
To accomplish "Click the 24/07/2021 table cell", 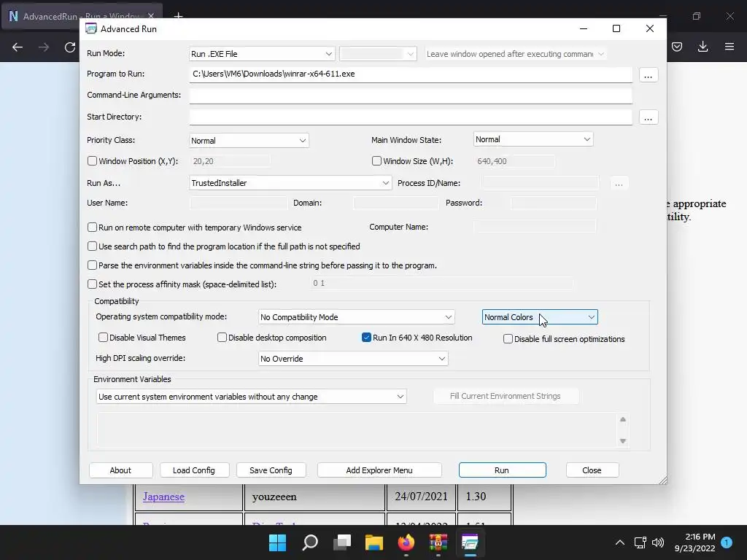I will click(421, 497).
